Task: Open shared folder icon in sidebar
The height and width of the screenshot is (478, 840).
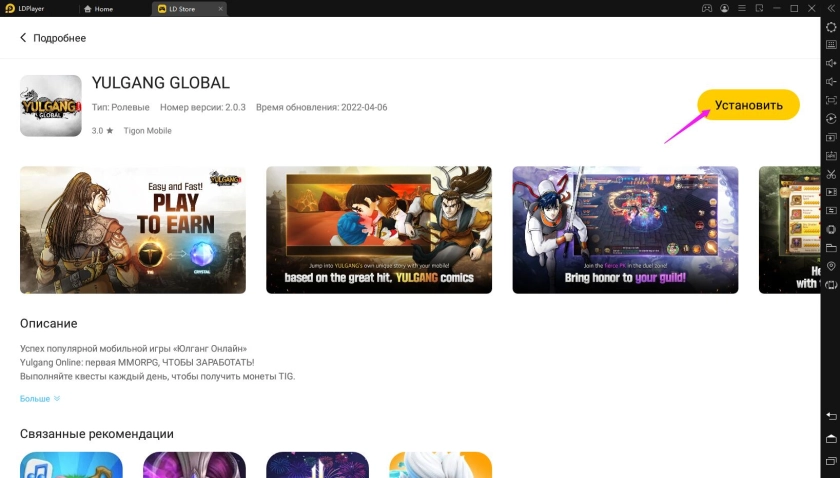Action: coord(831,248)
